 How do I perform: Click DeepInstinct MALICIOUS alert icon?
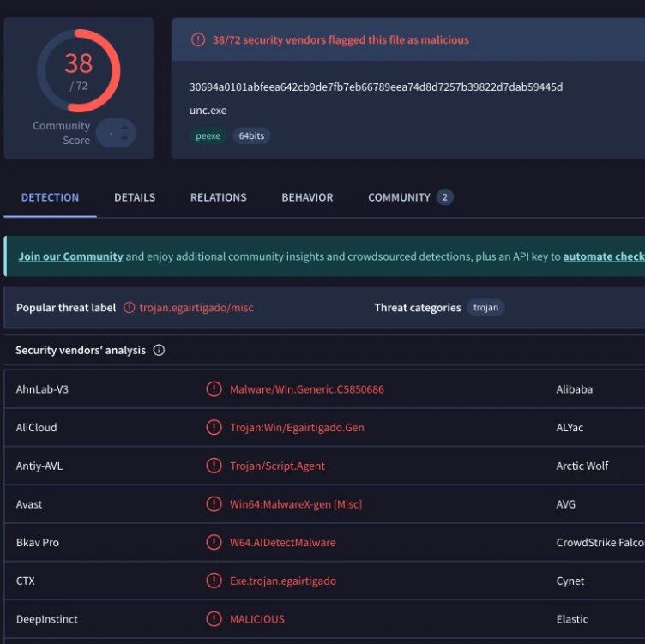[214, 618]
